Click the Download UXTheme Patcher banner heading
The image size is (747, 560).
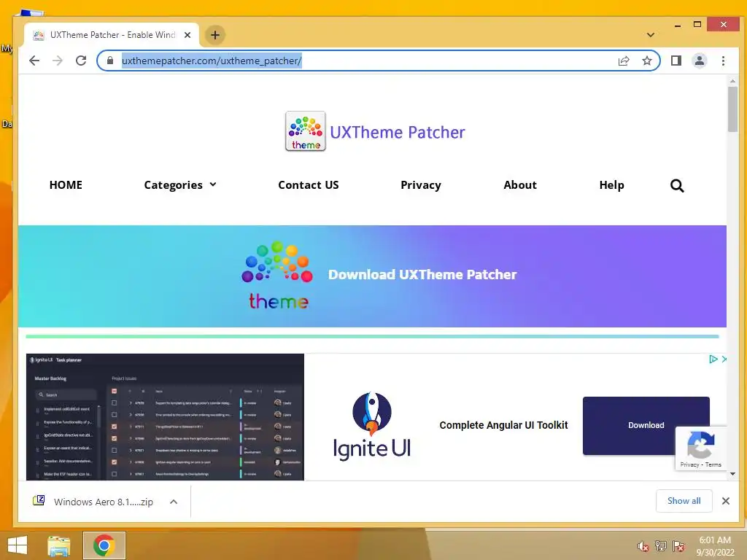(422, 275)
